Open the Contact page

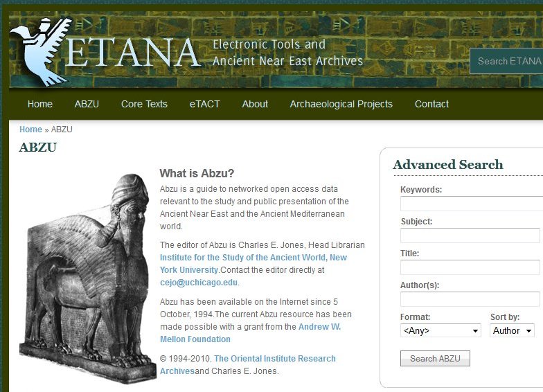(x=431, y=104)
